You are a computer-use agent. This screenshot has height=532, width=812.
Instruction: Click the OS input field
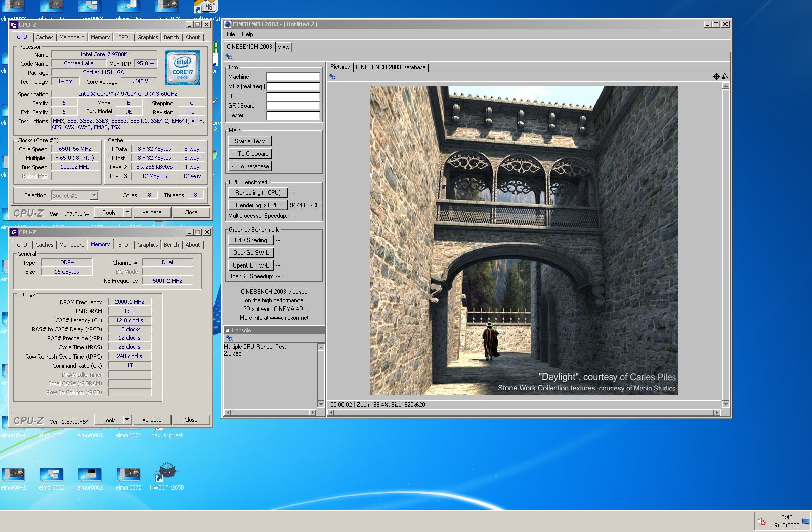pos(293,97)
